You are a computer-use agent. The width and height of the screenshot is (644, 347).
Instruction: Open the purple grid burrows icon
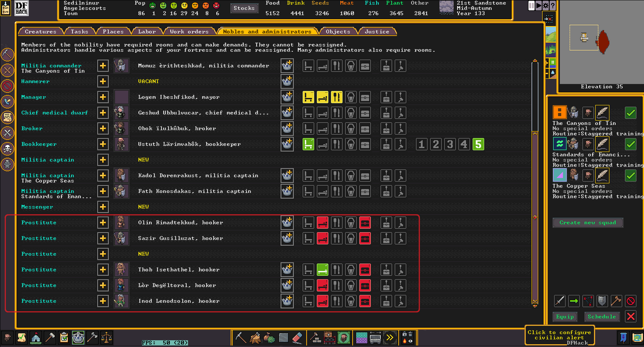click(362, 337)
